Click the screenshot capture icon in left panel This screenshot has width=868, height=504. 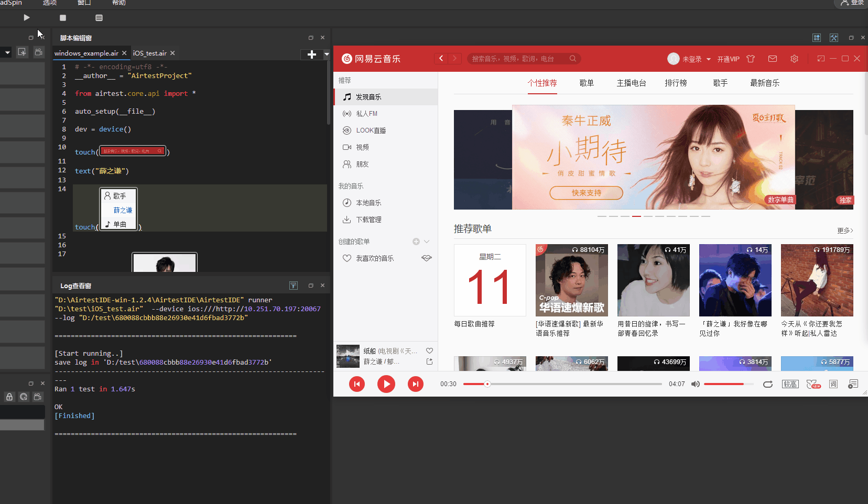pyautogui.click(x=22, y=52)
